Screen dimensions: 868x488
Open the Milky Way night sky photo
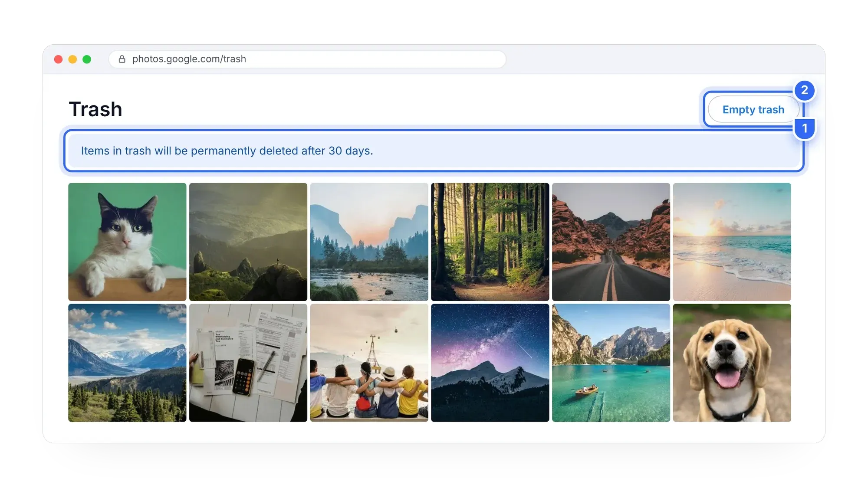coord(490,363)
